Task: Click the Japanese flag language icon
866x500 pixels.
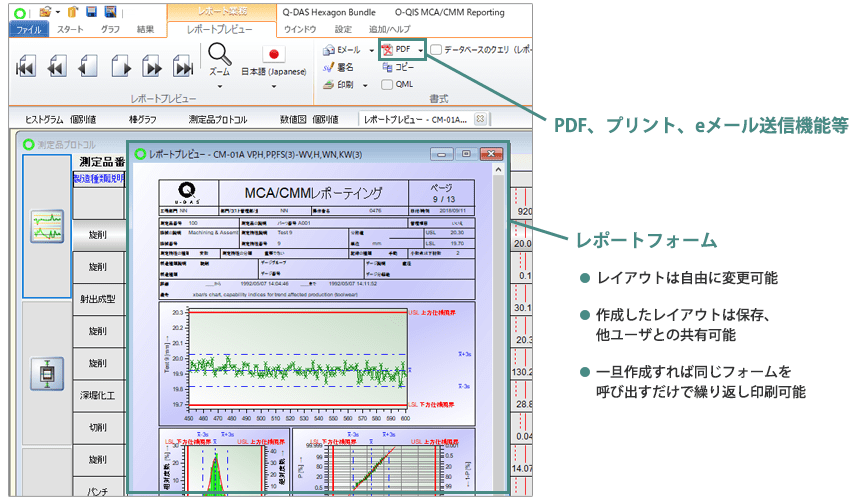Action: (x=273, y=54)
